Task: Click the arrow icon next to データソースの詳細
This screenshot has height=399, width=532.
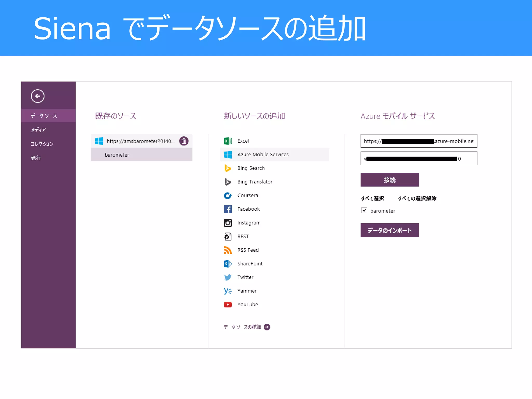Action: 267,327
